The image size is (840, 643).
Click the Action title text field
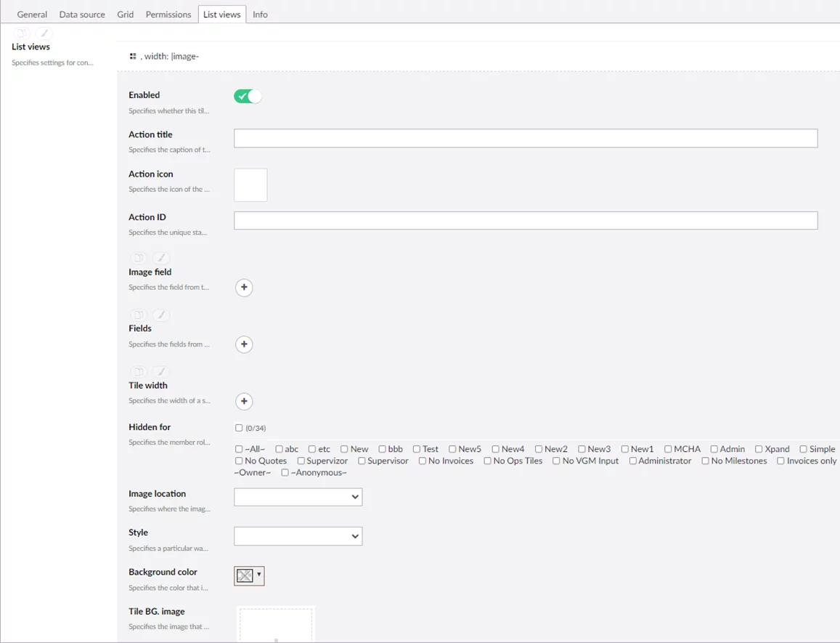[x=526, y=139]
